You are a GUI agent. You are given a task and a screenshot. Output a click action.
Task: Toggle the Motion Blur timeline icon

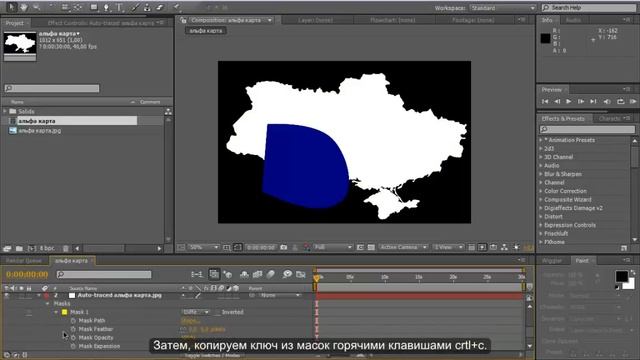pos(271,274)
